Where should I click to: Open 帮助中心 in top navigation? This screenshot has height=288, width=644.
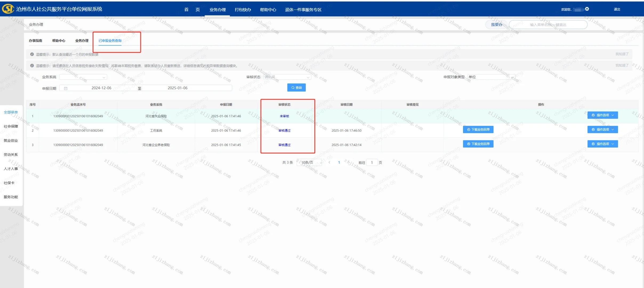(268, 10)
